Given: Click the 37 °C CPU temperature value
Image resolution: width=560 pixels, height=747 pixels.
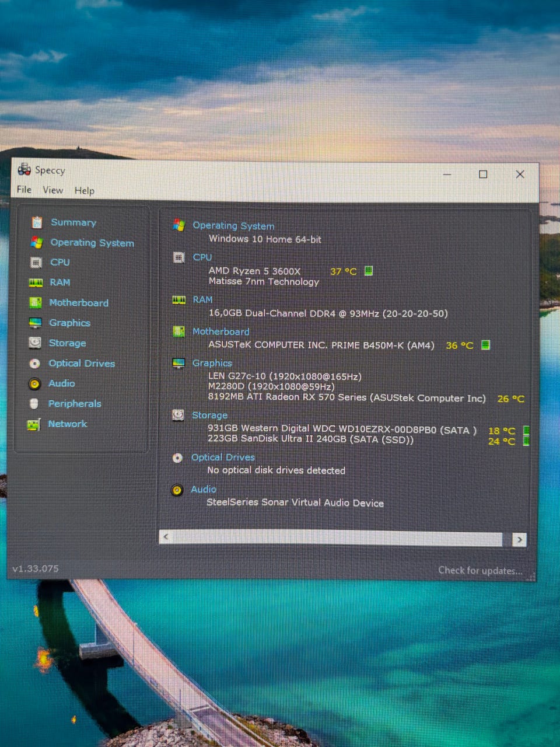Looking at the screenshot, I should pos(343,271).
